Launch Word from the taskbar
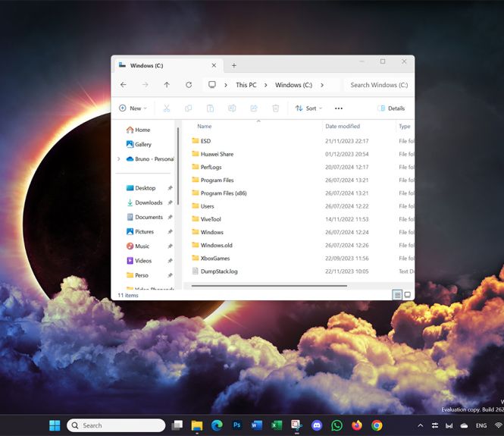 point(257,425)
